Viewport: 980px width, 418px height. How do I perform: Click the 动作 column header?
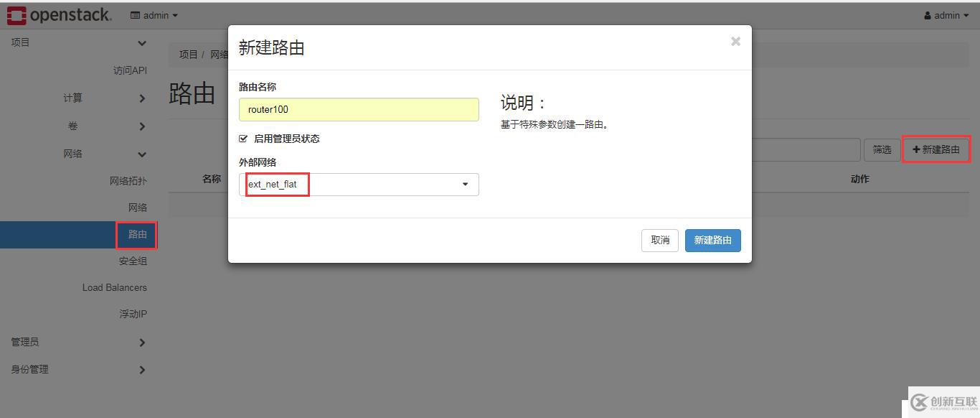coord(859,179)
